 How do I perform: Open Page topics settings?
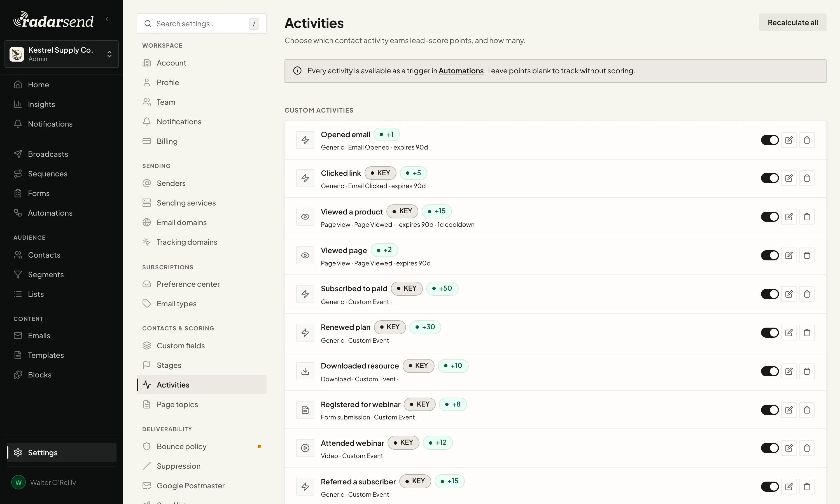tap(201, 405)
